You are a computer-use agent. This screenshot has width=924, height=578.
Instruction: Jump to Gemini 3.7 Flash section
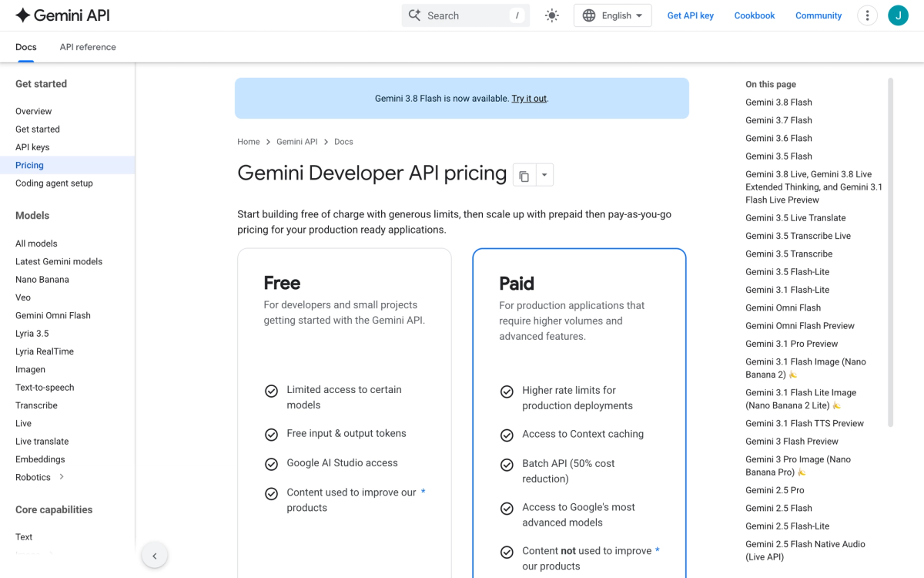click(778, 120)
